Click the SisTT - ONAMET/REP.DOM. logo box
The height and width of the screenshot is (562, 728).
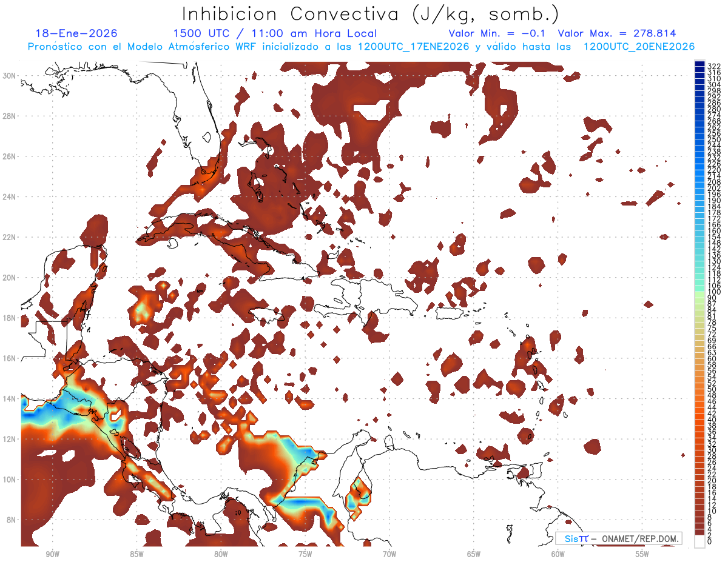[x=618, y=538]
